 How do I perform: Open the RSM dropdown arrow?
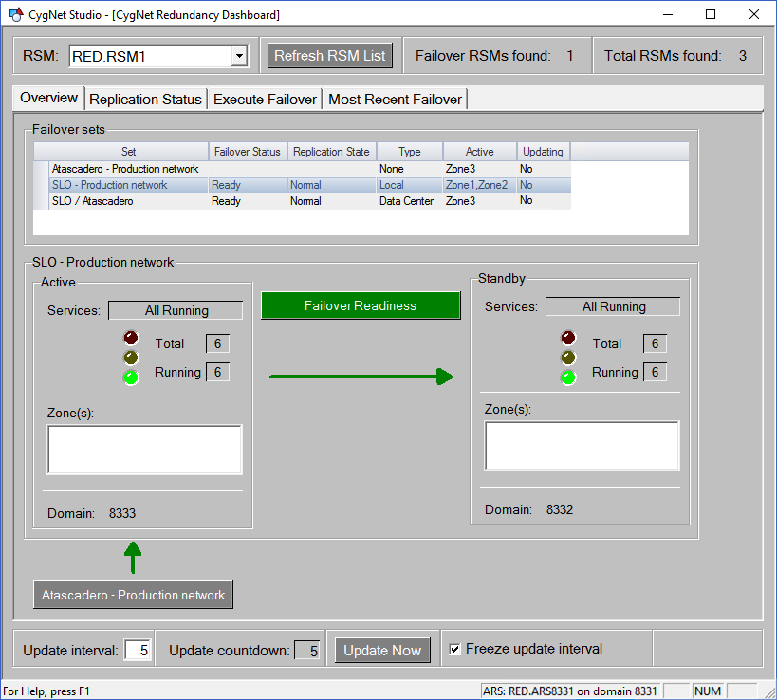[239, 56]
